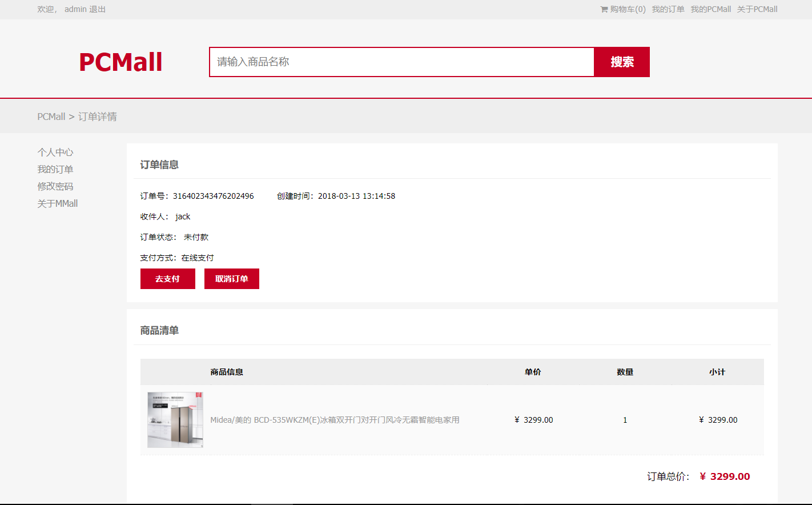The image size is (812, 505).
Task: Click the 订单信息 section heading
Action: coord(159,165)
